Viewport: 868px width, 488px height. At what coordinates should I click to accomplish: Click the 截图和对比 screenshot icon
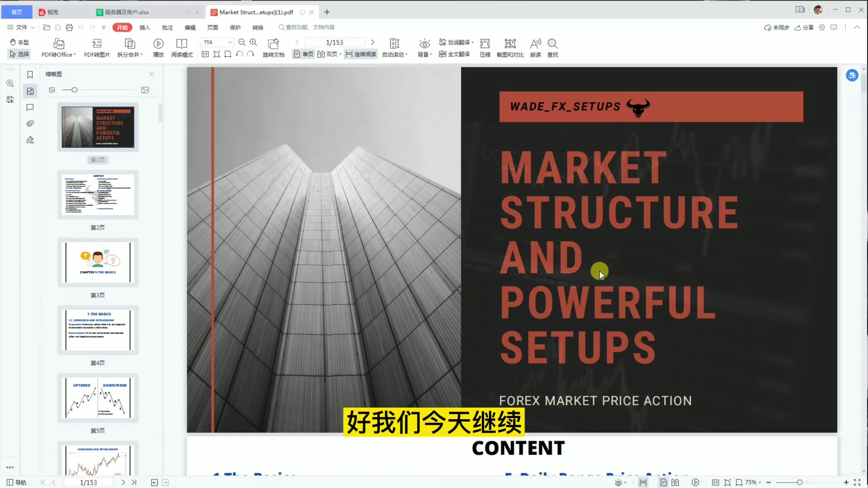point(510,44)
